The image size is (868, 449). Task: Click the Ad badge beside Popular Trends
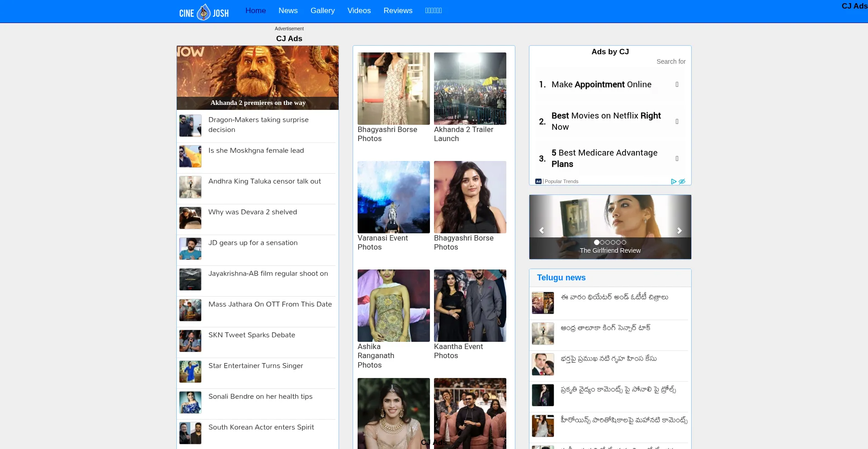point(538,181)
